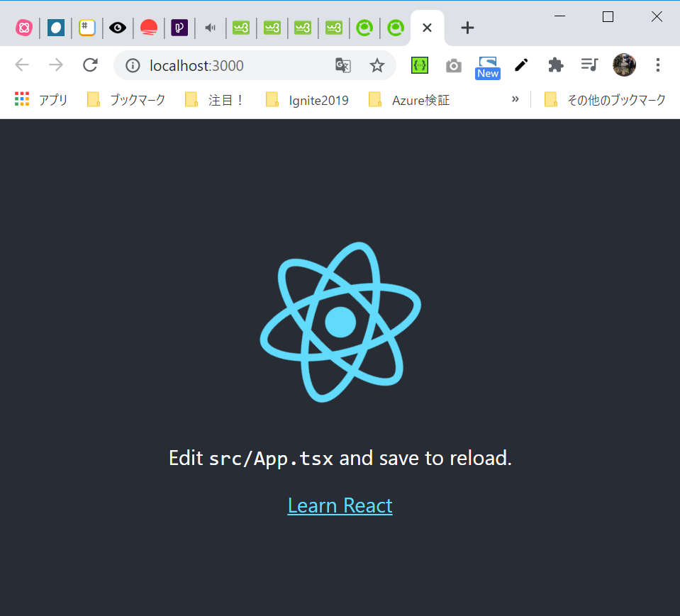Open その他のブックマーク folder
The width and height of the screenshot is (680, 616).
(605, 100)
